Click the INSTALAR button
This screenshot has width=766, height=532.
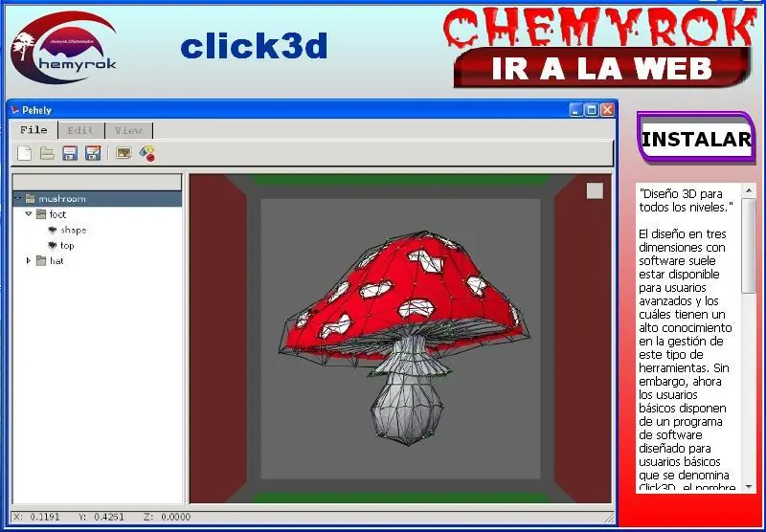click(696, 138)
